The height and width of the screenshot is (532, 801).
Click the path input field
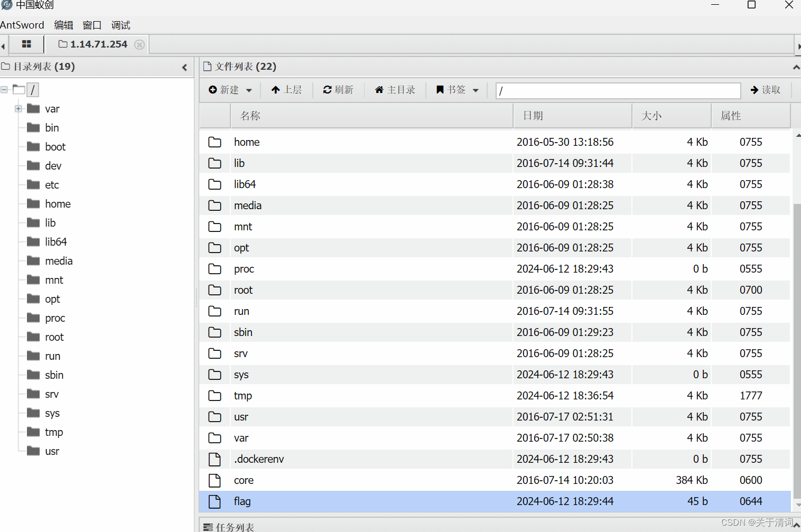618,90
